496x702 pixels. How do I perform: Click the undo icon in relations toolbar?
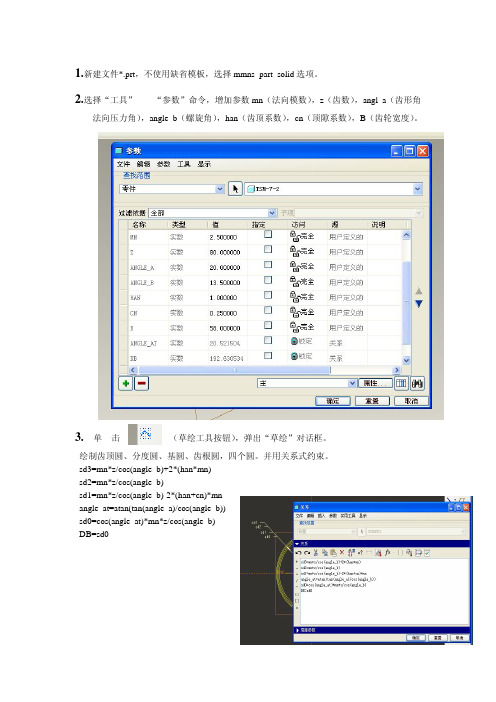(x=299, y=553)
